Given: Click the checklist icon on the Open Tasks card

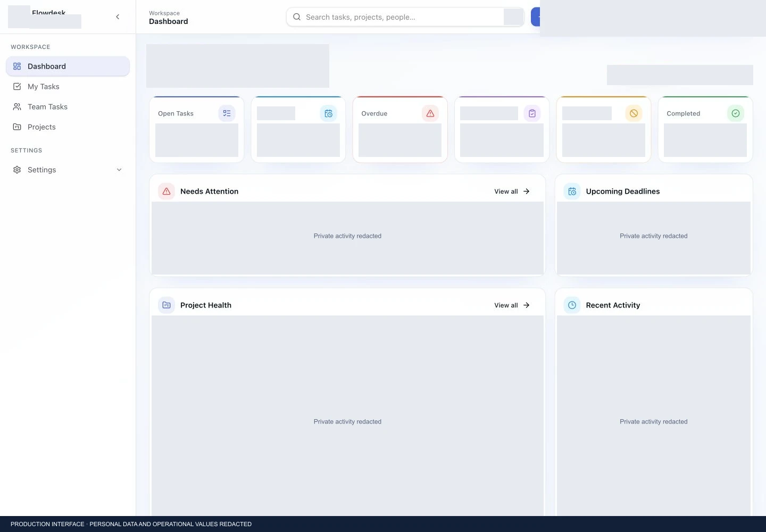Looking at the screenshot, I should tap(227, 113).
